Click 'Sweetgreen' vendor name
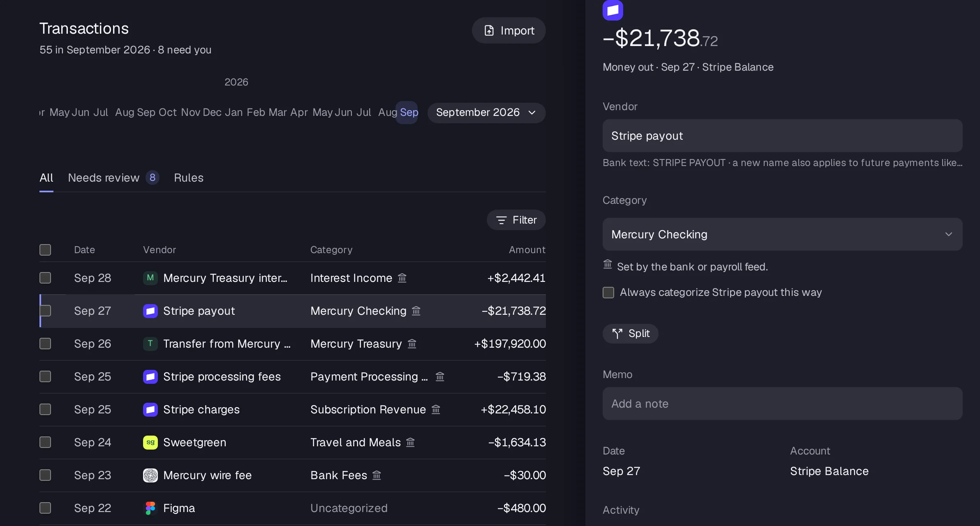Screen dimensions: 980x526 point(195,443)
